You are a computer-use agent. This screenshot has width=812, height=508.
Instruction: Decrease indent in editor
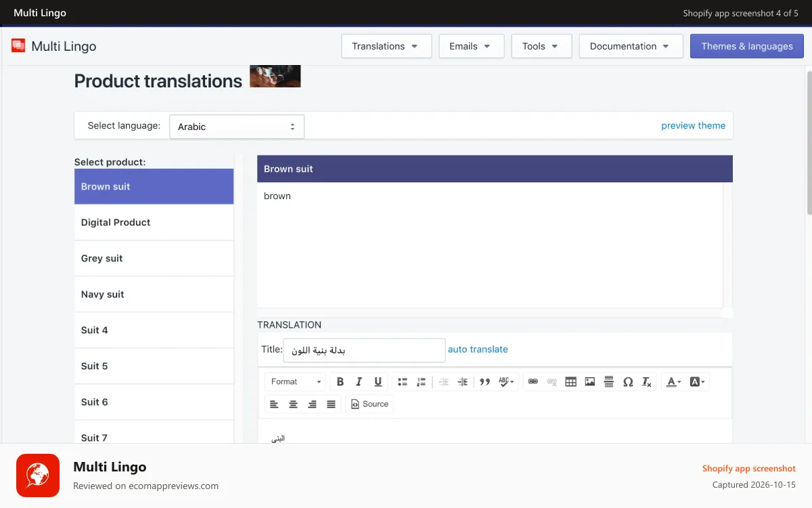[444, 382]
